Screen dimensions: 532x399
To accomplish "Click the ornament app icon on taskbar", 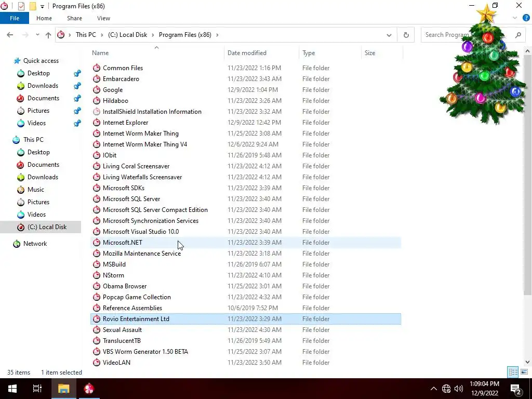I will click(89, 389).
